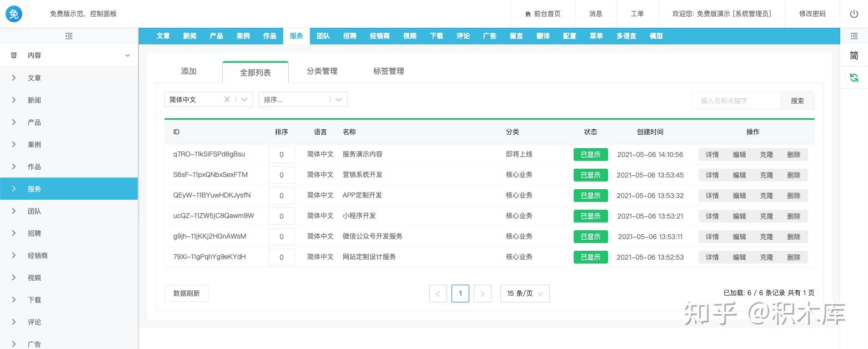Toggle 已显示 status for 服务演示内容

point(591,155)
